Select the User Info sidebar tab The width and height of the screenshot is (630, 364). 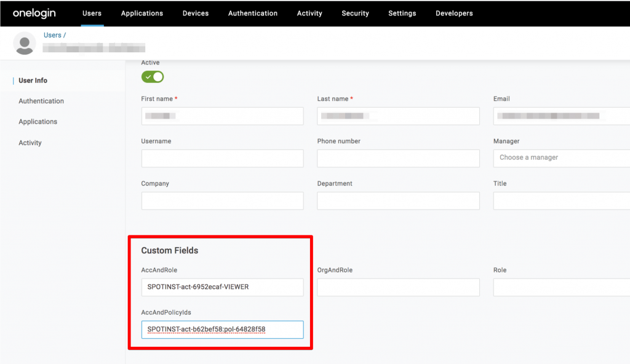click(32, 80)
